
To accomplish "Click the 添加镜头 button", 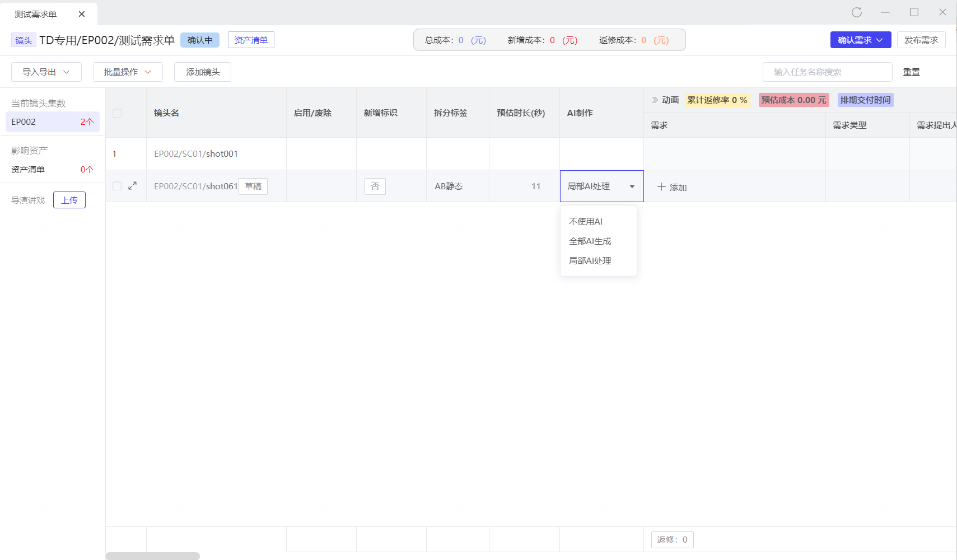I will 203,72.
